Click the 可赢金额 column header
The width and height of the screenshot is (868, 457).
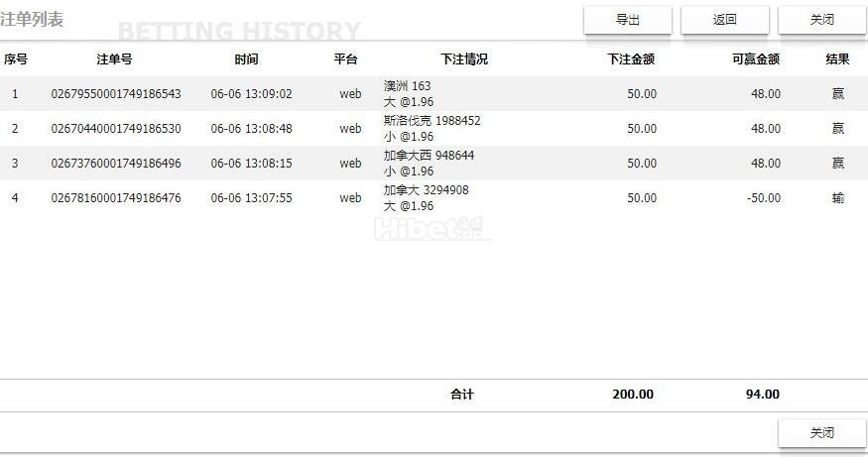755,59
